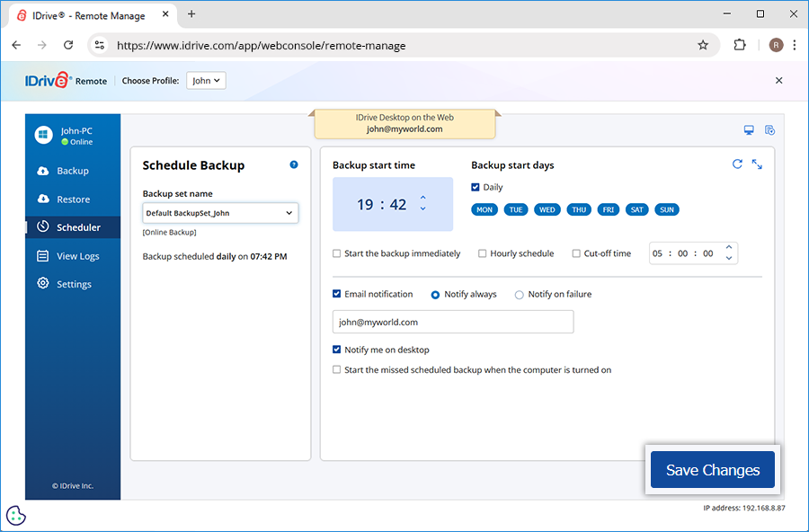Viewport: 809px width, 532px height.
Task: Open the Choose Profile dropdown showing John
Action: coord(206,81)
